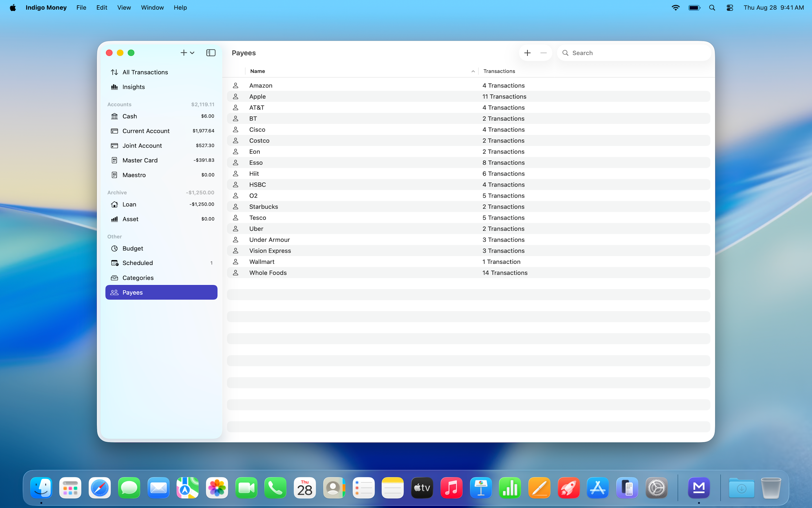Open the archived Asset account
This screenshot has height=508, width=812.
click(161, 219)
